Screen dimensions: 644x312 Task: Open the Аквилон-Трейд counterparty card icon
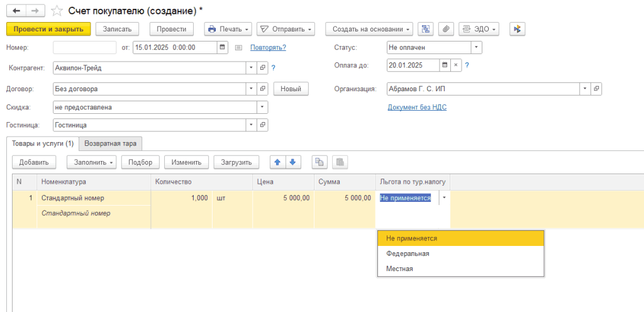pyautogui.click(x=263, y=67)
